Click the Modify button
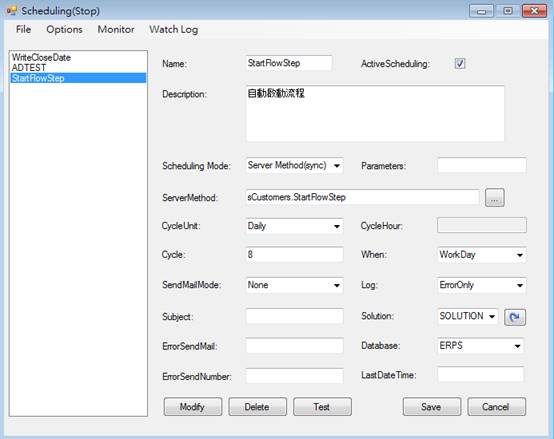Viewport: 554px width, 439px height. point(193,407)
